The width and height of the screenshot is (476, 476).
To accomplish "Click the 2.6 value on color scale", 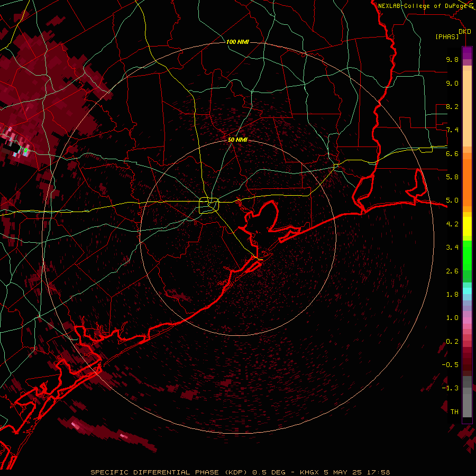I will 452,271.
